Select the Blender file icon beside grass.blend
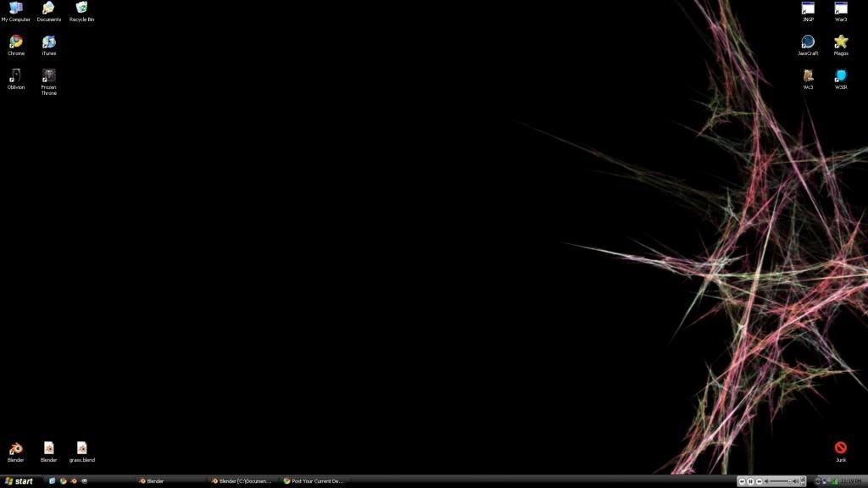Image resolution: width=868 pixels, height=488 pixels. click(x=48, y=452)
